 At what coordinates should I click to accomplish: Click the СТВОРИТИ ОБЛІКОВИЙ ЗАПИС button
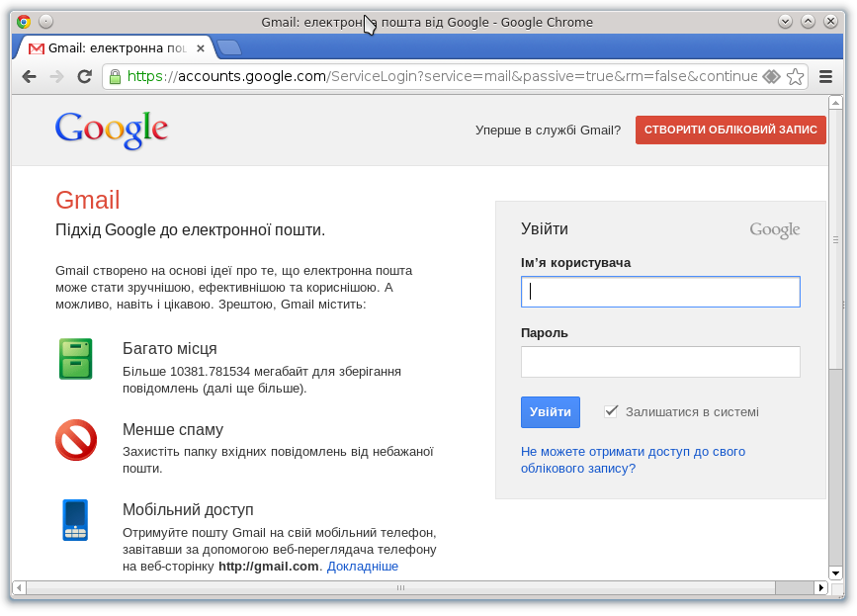pyautogui.click(x=730, y=131)
